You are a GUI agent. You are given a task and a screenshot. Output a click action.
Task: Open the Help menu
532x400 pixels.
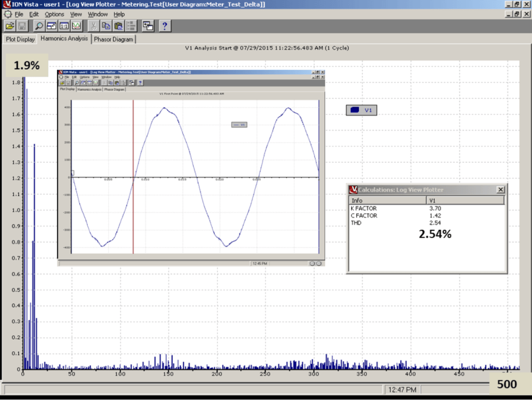click(x=119, y=14)
